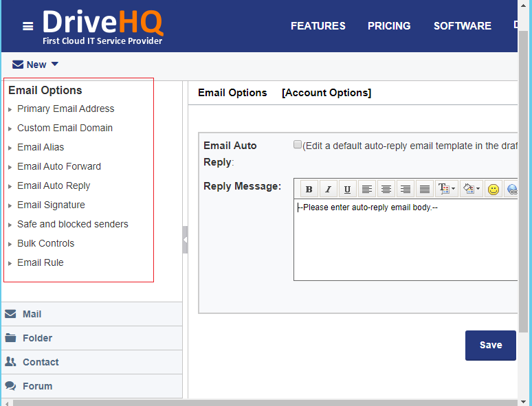
Task: Click the DriveHQ logo
Action: point(103,27)
